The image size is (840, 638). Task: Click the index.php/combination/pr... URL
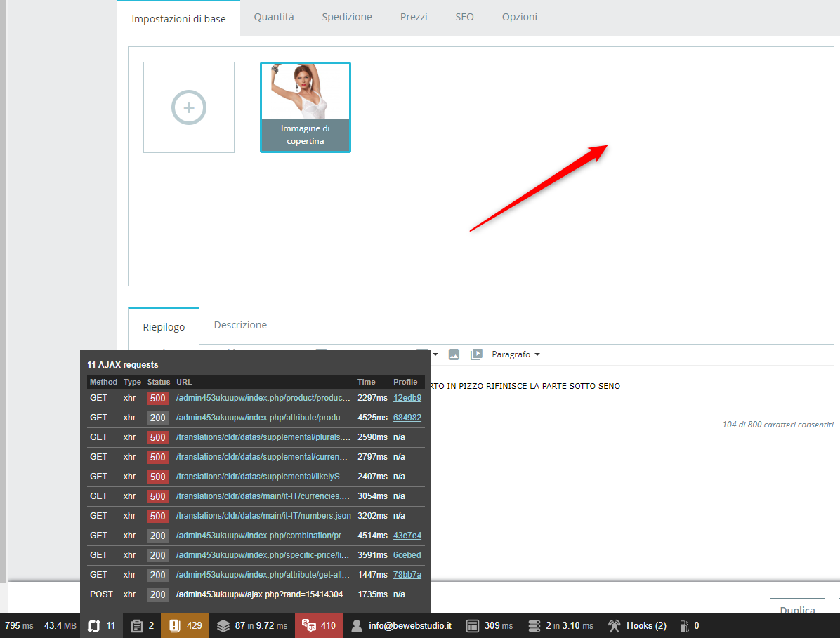pyautogui.click(x=263, y=536)
